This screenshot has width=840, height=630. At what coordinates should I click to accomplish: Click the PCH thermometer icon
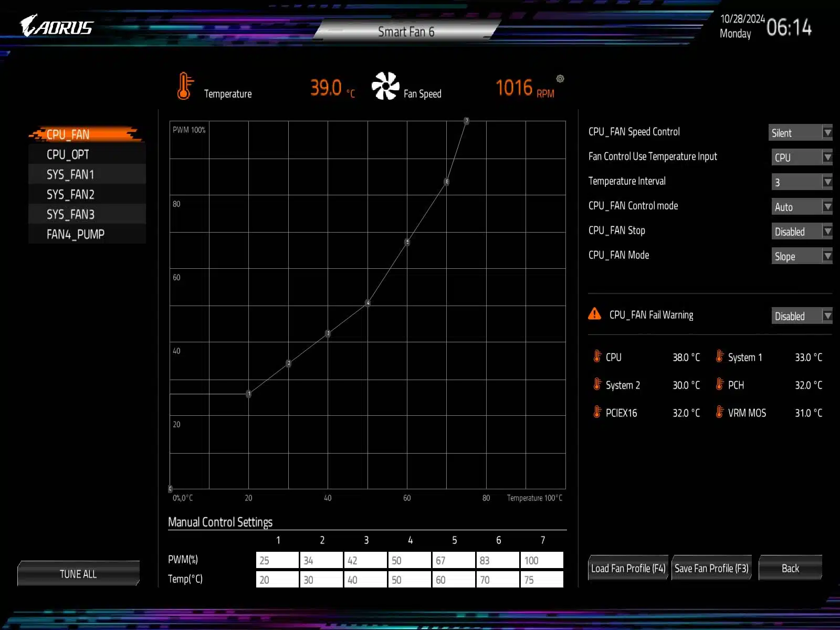tap(719, 384)
